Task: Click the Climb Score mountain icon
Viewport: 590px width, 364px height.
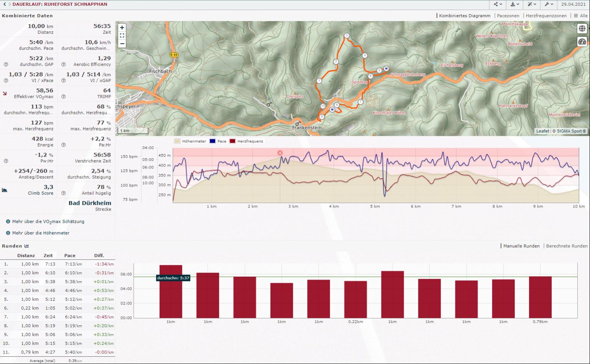Action: [x=5, y=190]
